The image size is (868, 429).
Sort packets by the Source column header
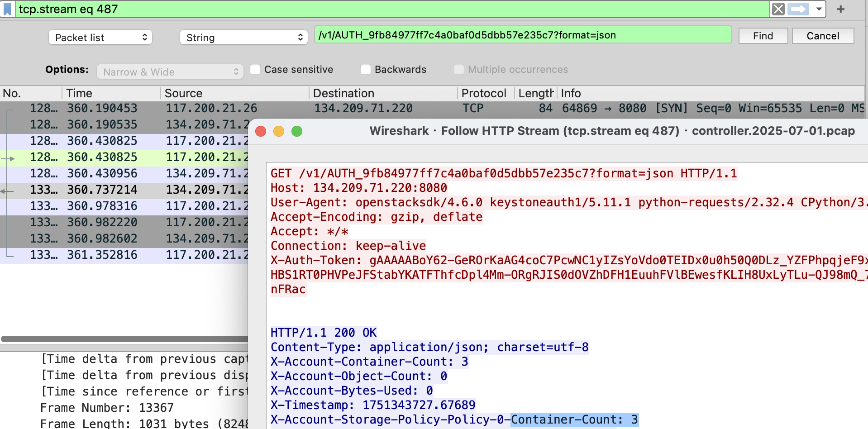(235, 93)
